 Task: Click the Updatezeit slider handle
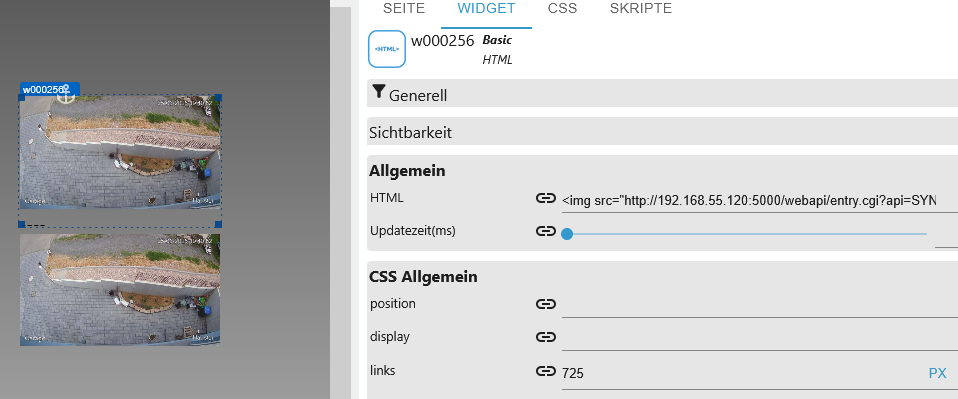[x=567, y=233]
